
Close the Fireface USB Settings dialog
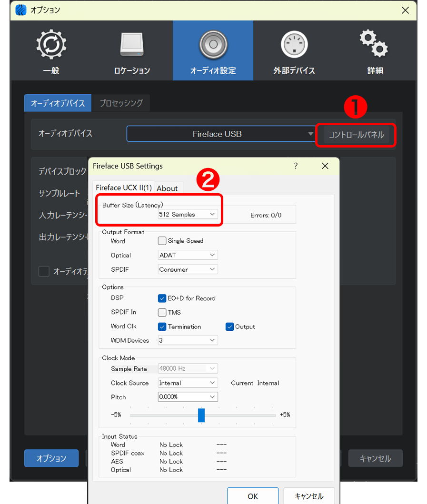point(325,166)
